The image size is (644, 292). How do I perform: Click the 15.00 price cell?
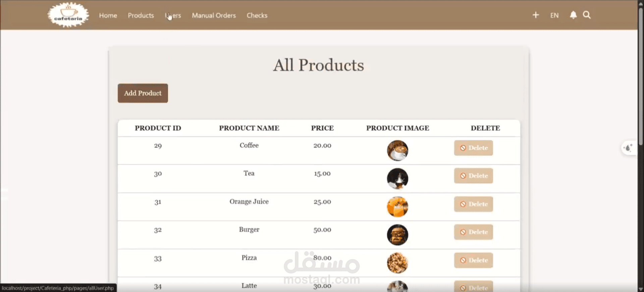[x=322, y=174]
